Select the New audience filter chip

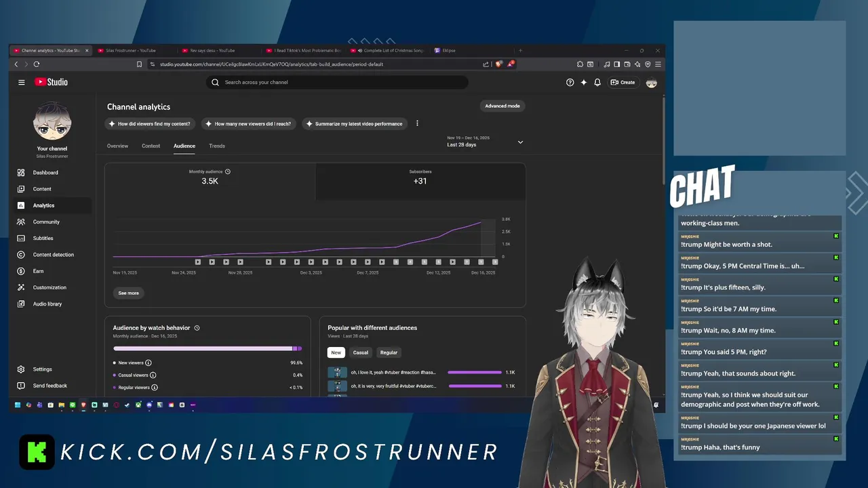coord(336,352)
